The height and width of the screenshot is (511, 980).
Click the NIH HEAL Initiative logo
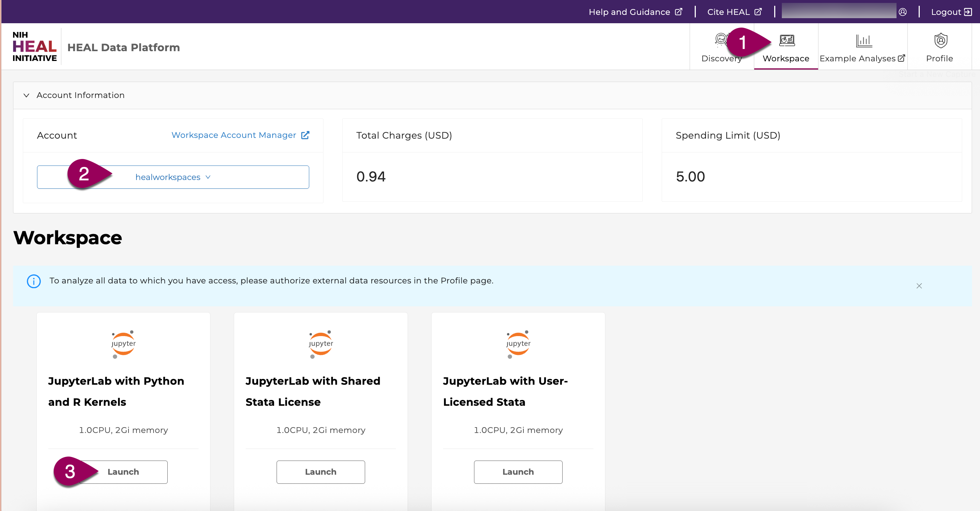[x=34, y=46]
